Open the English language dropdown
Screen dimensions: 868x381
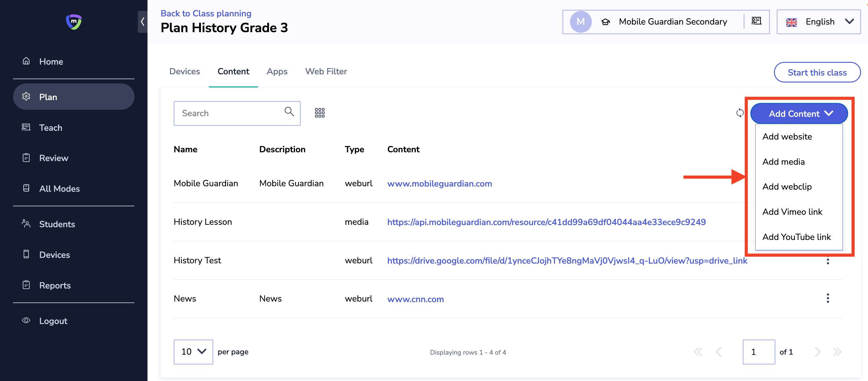tap(819, 22)
